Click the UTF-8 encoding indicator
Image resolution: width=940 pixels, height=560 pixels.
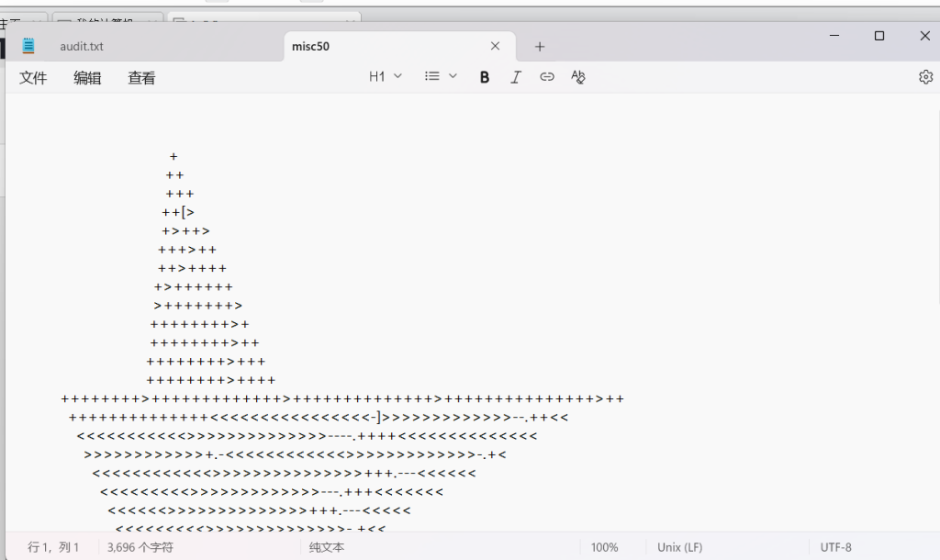point(835,547)
